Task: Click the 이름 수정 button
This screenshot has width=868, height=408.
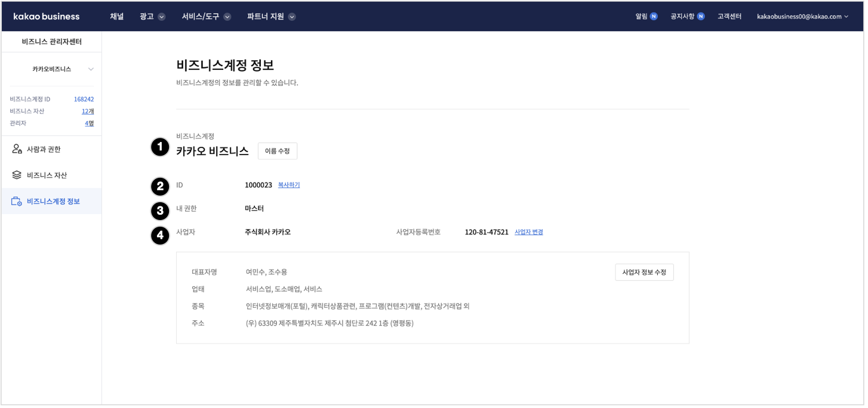Action: 277,151
